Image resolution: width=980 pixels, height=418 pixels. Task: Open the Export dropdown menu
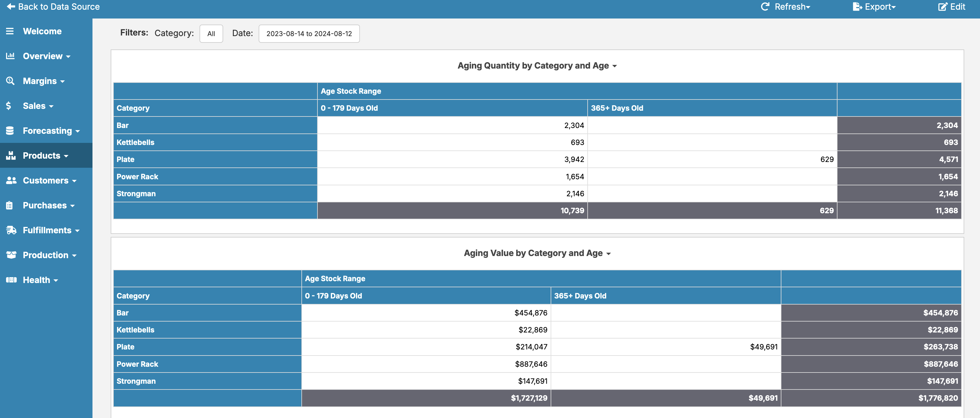coord(874,7)
